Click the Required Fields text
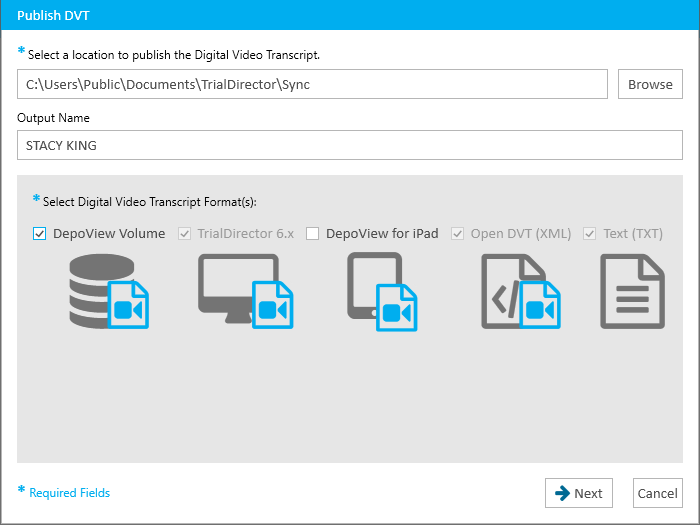Screen dimensions: 700x525 click(x=70, y=493)
